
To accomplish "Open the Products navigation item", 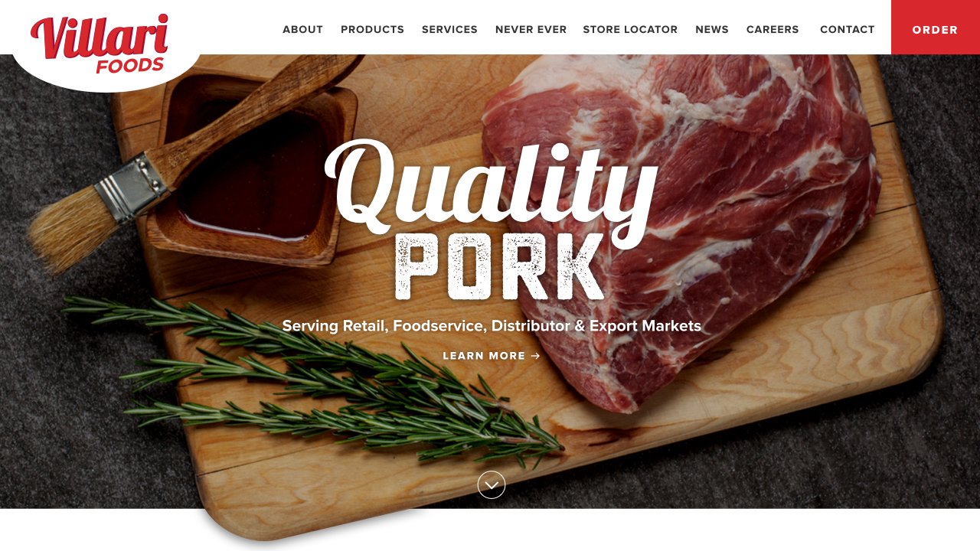I will (x=372, y=30).
